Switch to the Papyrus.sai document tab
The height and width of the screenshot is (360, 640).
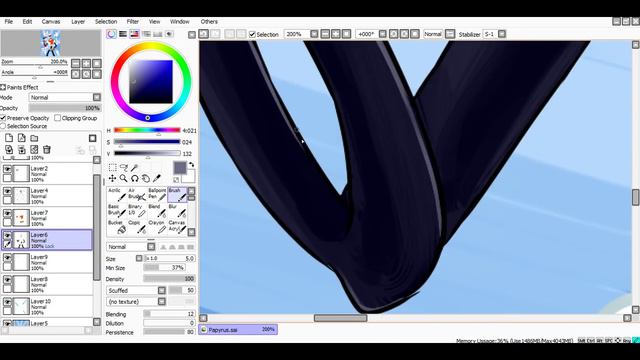pyautogui.click(x=238, y=329)
